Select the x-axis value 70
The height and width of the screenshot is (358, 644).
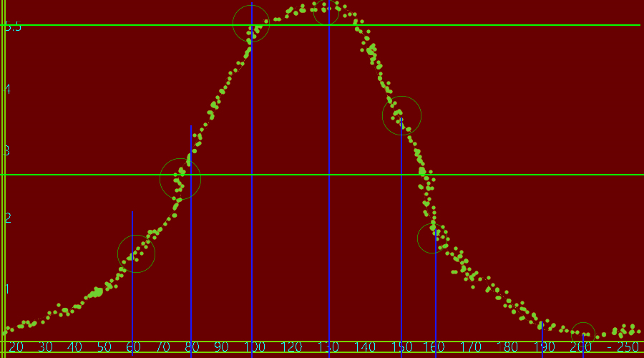[163, 347]
